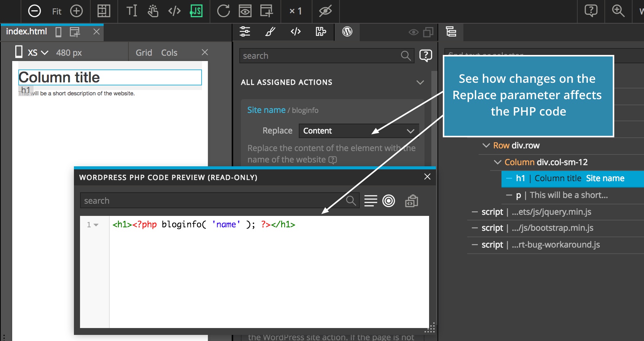Toggle the green JS JavaScript icon
This screenshot has width=644, height=341.
click(x=196, y=11)
